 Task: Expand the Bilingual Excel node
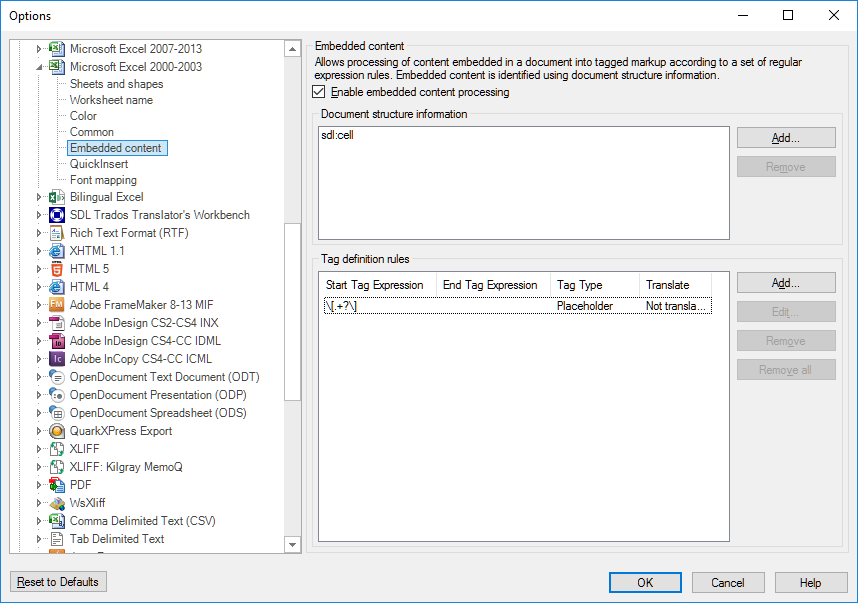point(39,197)
